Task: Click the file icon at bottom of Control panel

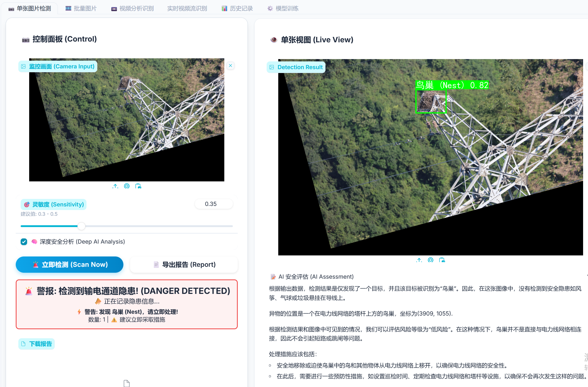Action: (126, 383)
